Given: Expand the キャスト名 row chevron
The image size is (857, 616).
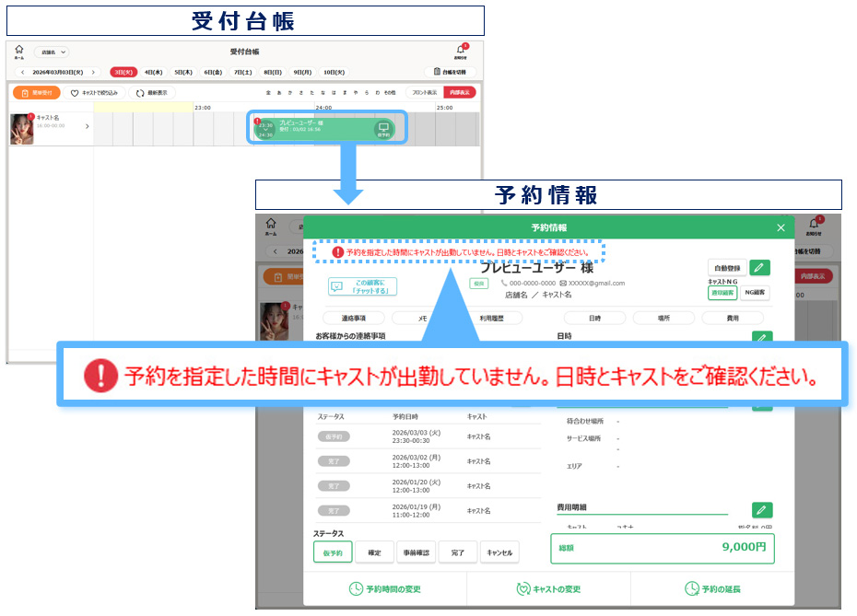Looking at the screenshot, I should pyautogui.click(x=87, y=126).
